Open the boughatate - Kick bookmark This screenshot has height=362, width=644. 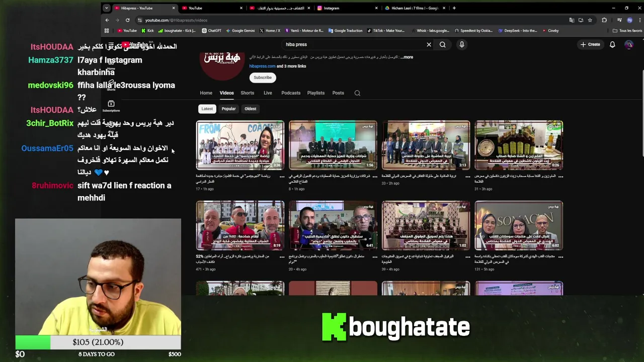177,31
